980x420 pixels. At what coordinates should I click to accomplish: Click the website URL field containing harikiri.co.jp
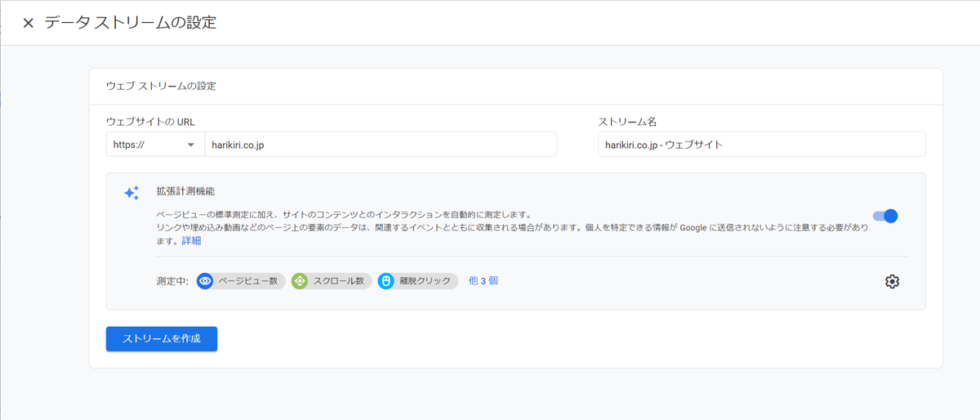click(380, 145)
